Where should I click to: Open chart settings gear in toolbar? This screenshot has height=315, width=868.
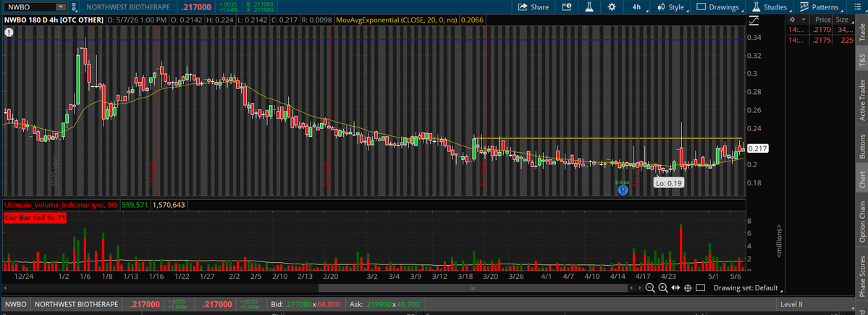tap(611, 7)
